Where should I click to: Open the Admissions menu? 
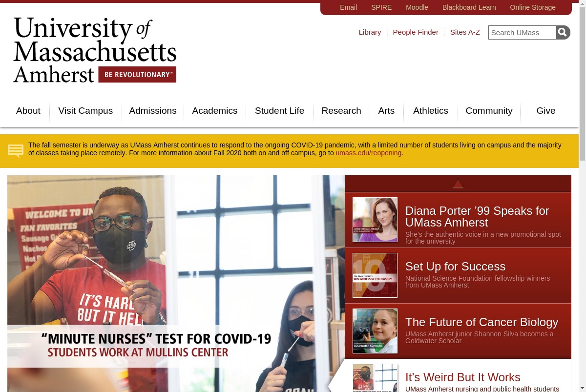coord(153,111)
